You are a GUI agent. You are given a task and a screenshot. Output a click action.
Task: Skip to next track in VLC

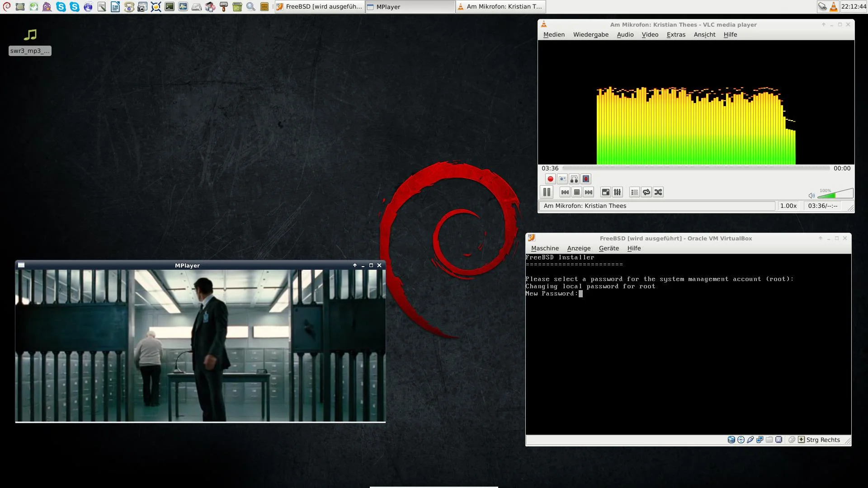click(x=589, y=192)
